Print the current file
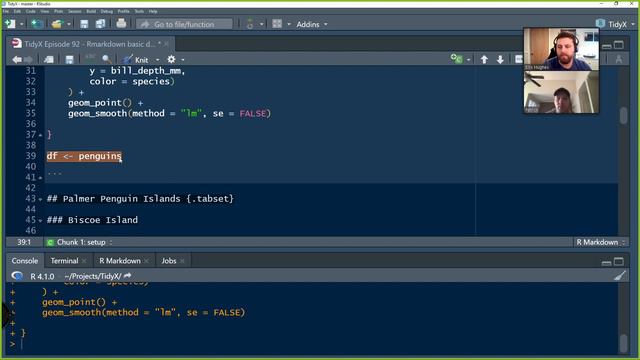 pos(121,24)
